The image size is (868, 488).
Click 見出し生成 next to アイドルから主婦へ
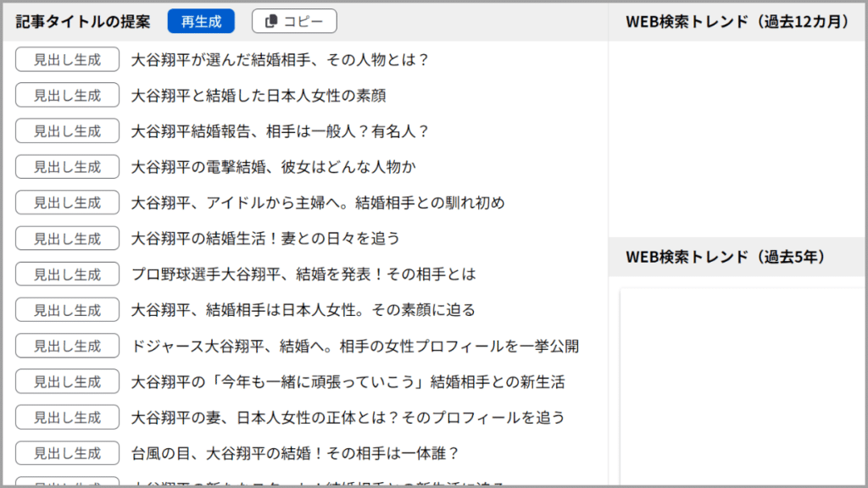[67, 202]
